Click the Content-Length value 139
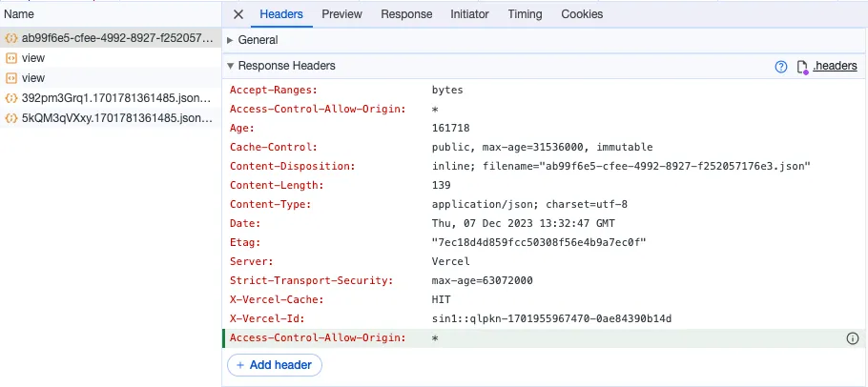The width and height of the screenshot is (868, 387). (442, 186)
